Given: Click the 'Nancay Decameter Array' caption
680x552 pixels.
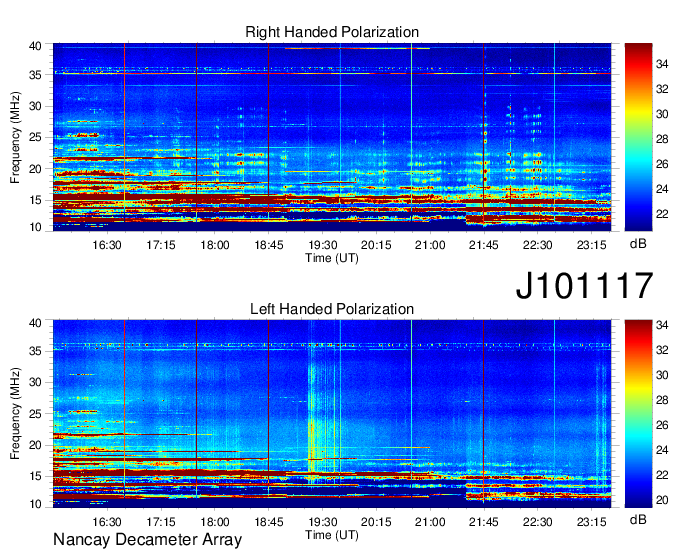Looking at the screenshot, I should tap(147, 540).
